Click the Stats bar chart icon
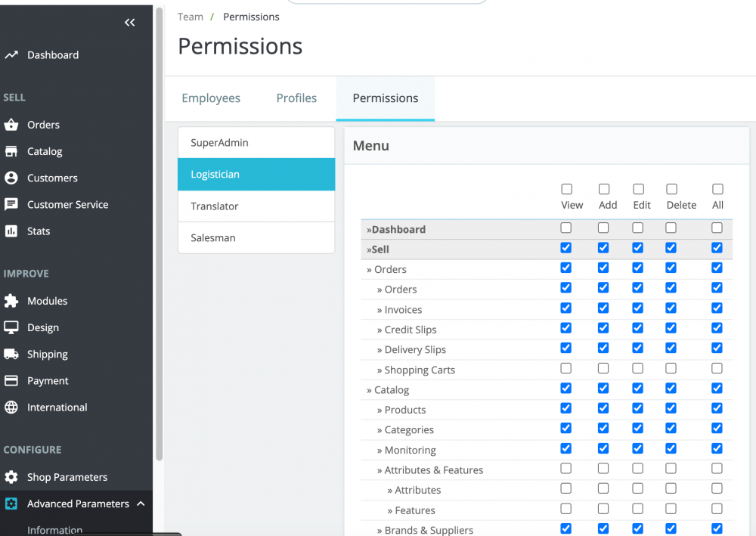 click(11, 231)
